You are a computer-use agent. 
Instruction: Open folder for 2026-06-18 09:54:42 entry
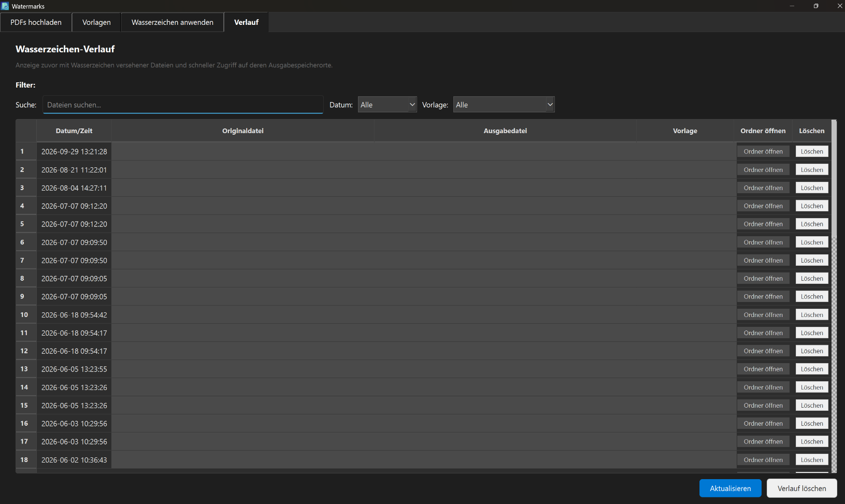tap(763, 314)
